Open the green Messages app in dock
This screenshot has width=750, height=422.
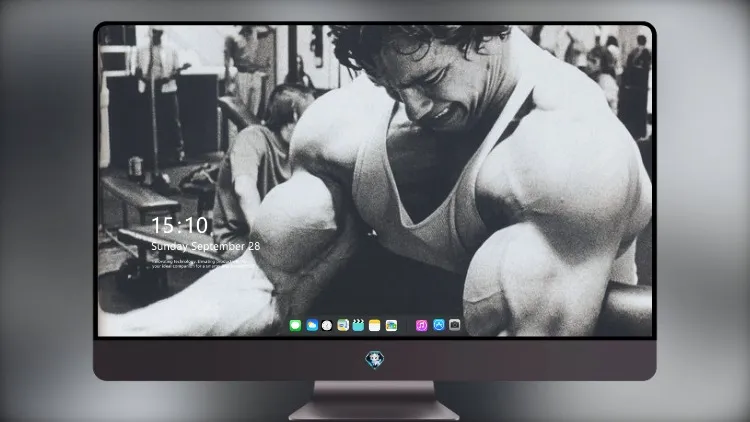pyautogui.click(x=295, y=325)
